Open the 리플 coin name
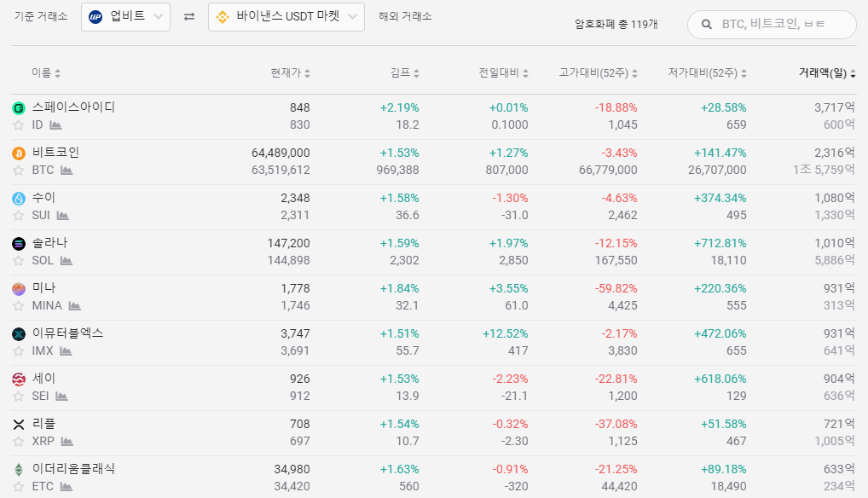868x498 pixels. pyautogui.click(x=43, y=424)
